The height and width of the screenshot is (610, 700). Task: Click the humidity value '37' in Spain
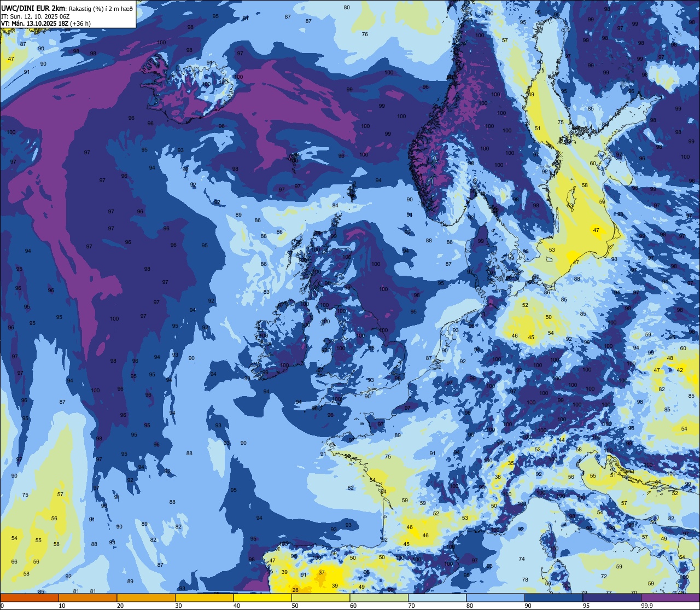click(x=322, y=573)
